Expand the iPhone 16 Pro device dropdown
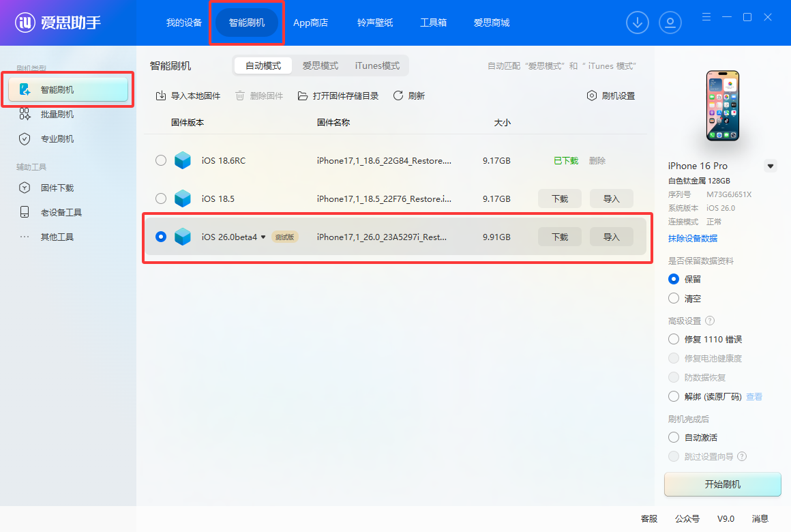Viewport: 791px width, 532px height. pyautogui.click(x=771, y=166)
